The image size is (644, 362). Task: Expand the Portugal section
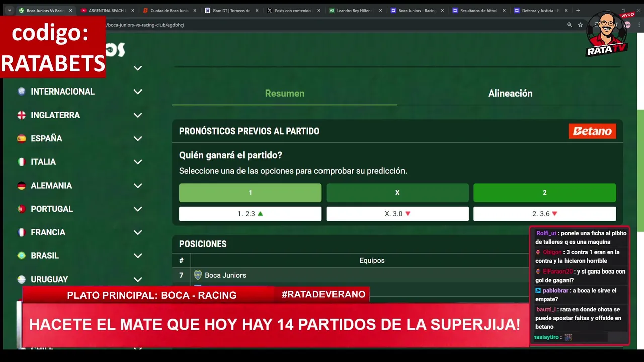[x=138, y=209]
